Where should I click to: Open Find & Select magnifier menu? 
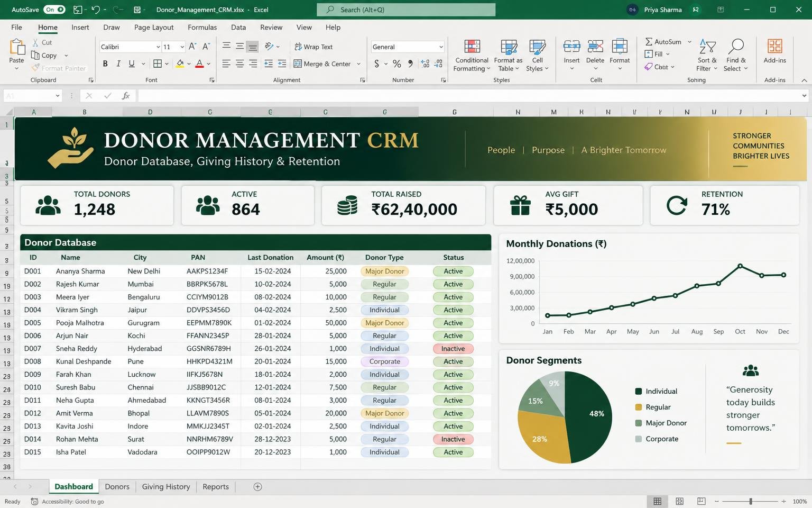[x=735, y=55]
